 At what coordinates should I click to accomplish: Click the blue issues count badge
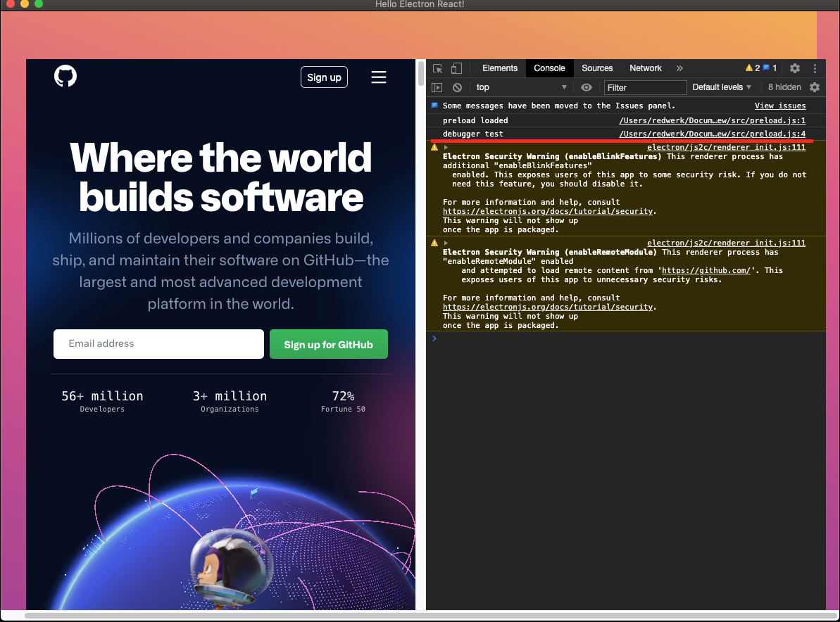(x=770, y=68)
